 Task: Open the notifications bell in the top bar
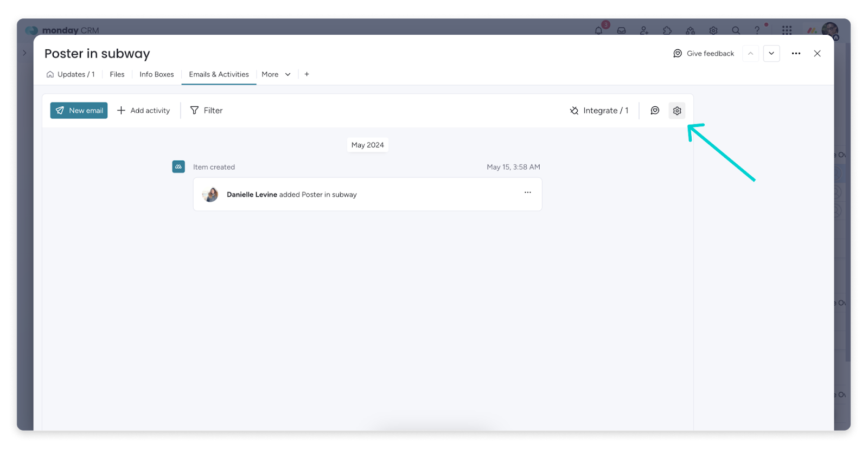coord(599,30)
